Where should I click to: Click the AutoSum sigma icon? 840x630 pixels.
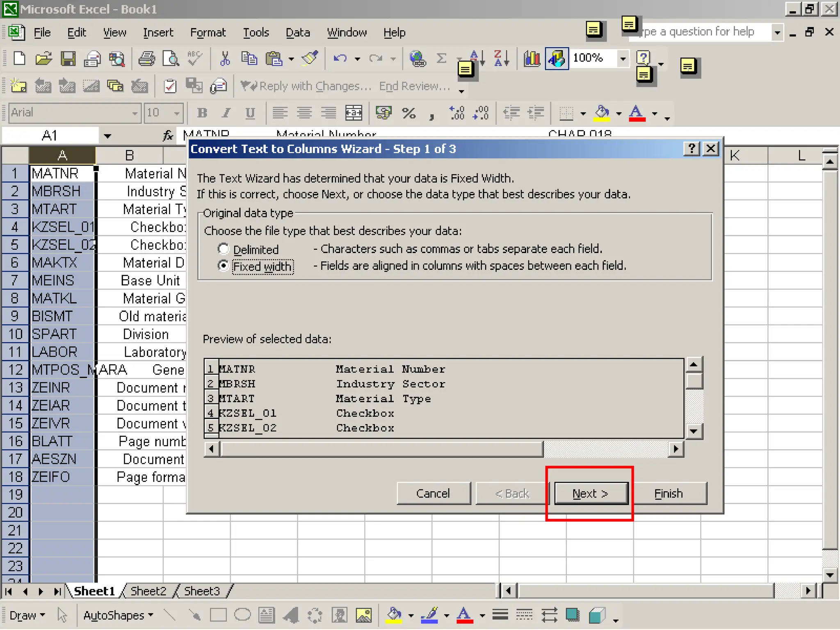pos(441,59)
